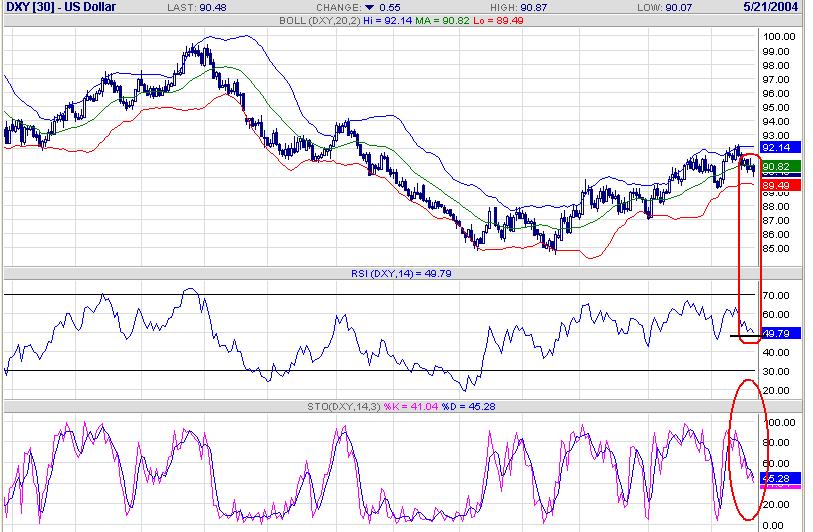
Task: Click the 70.00 overbought level on RSI axis
Action: (x=776, y=296)
